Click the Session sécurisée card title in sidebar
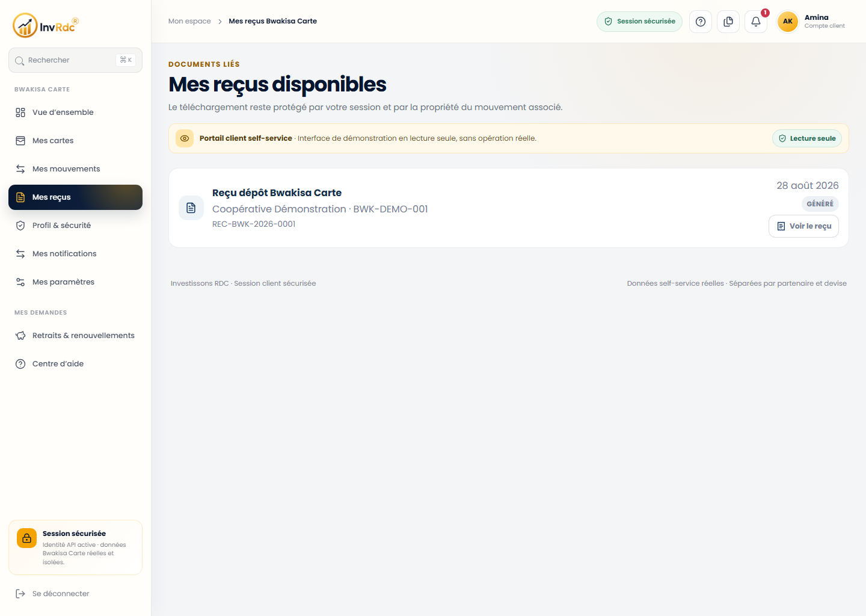Image resolution: width=866 pixels, height=616 pixels. point(74,534)
